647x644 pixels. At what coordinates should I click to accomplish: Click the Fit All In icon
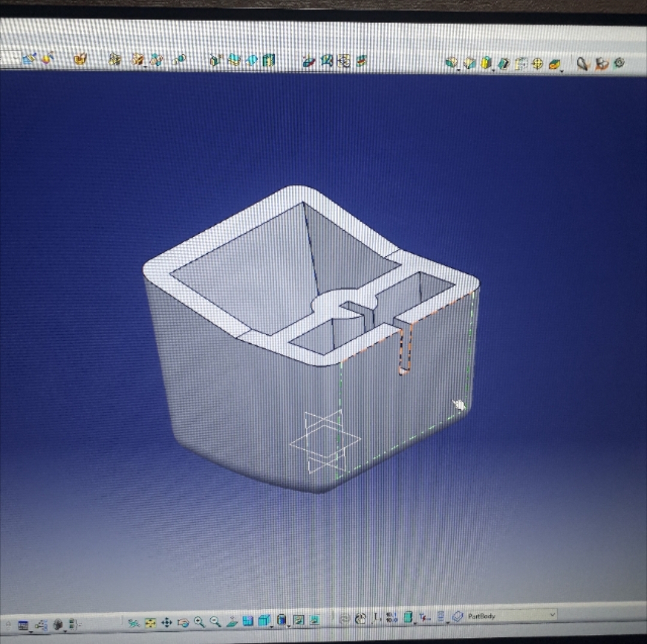(150, 623)
